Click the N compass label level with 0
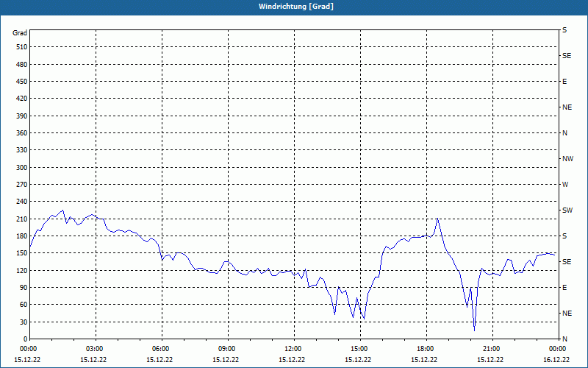Screen dimensions: 588x368 564,339
